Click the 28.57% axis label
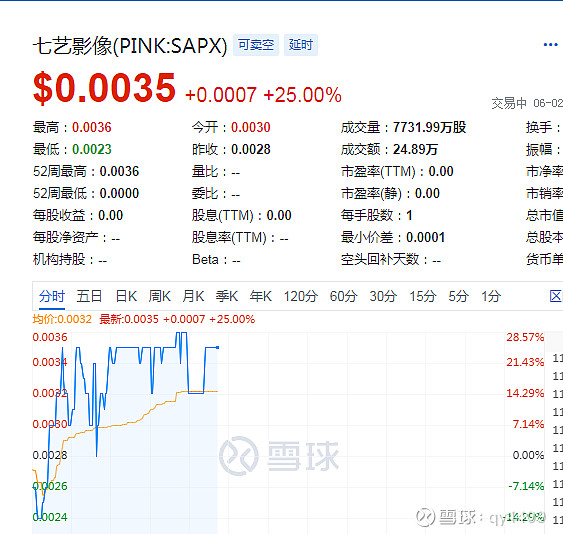This screenshot has height=534, width=563. (x=525, y=337)
